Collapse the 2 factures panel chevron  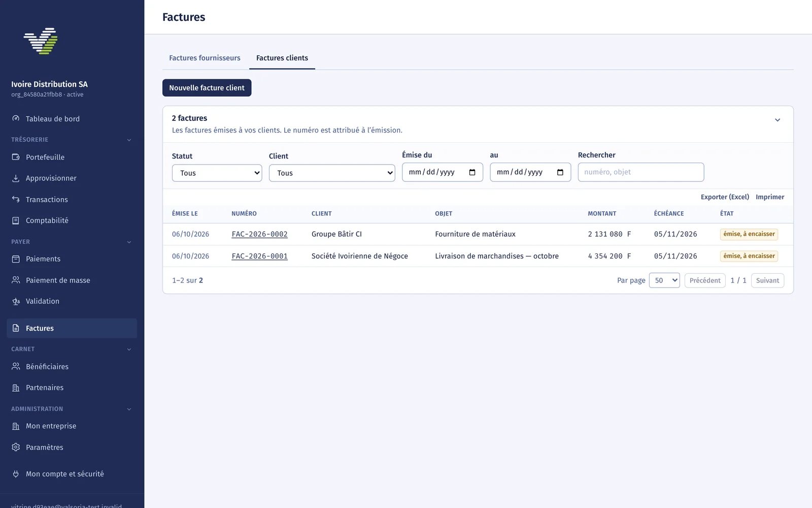[x=777, y=120]
